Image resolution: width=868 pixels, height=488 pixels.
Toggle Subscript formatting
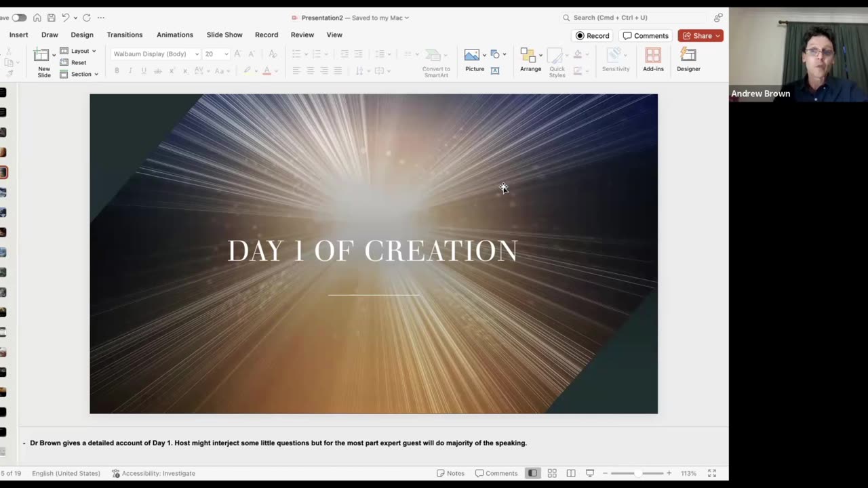point(185,70)
